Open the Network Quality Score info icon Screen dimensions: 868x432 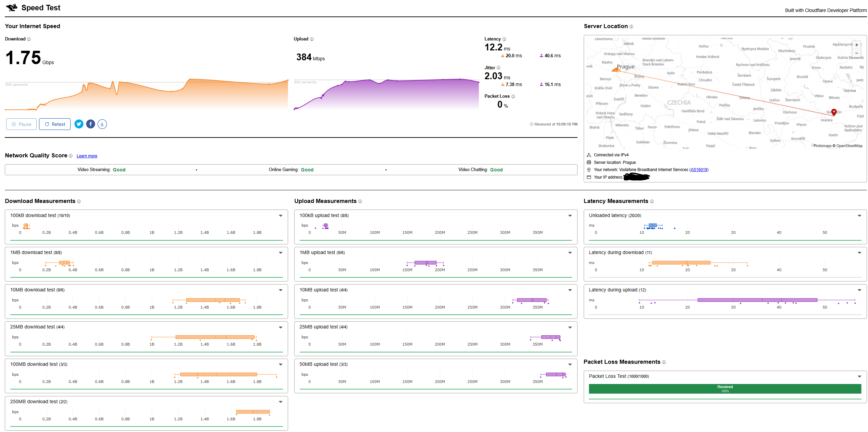click(71, 156)
